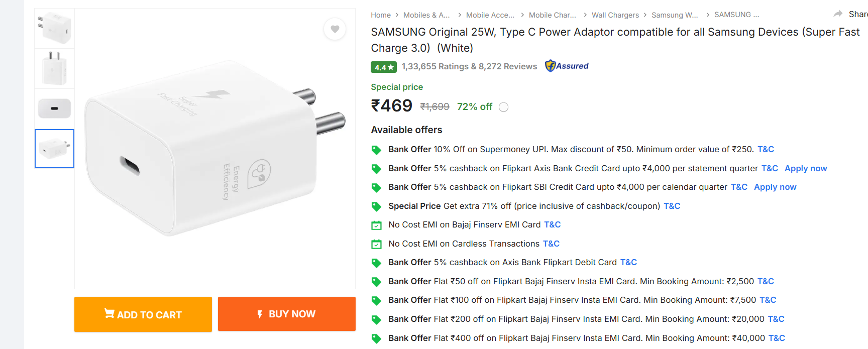Click the info circle beside 72% off
868x349 pixels.
pyautogui.click(x=503, y=107)
